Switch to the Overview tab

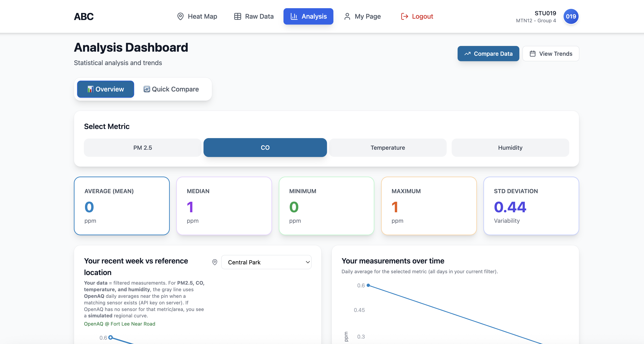pos(106,89)
